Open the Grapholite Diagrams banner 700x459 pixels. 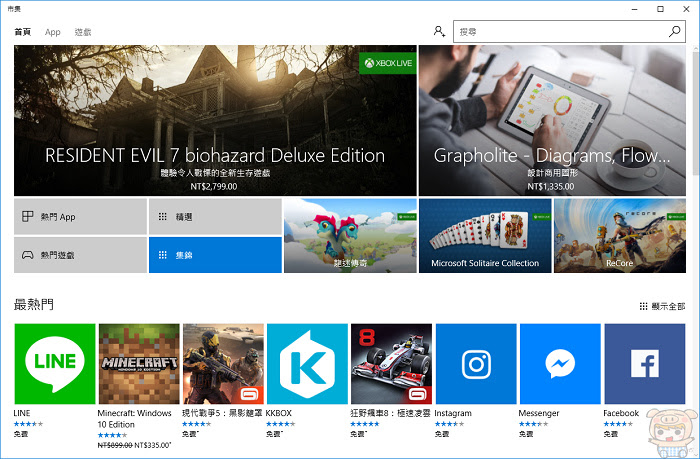point(552,121)
